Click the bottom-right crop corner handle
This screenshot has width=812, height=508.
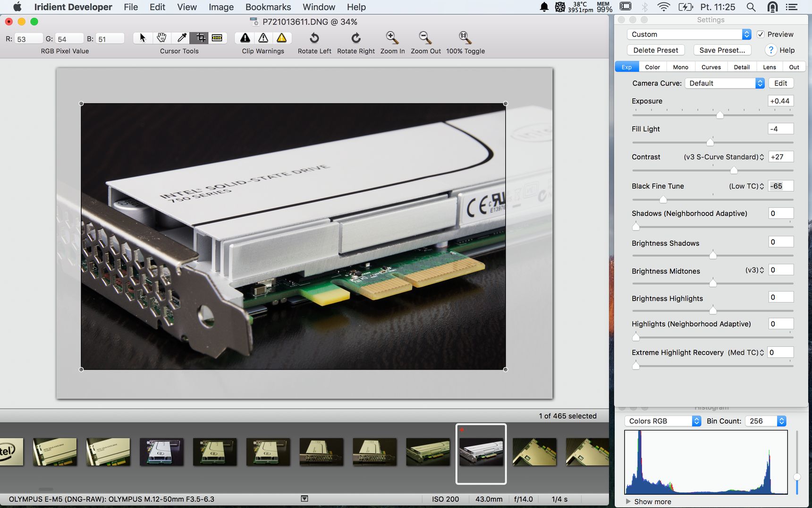tap(506, 370)
